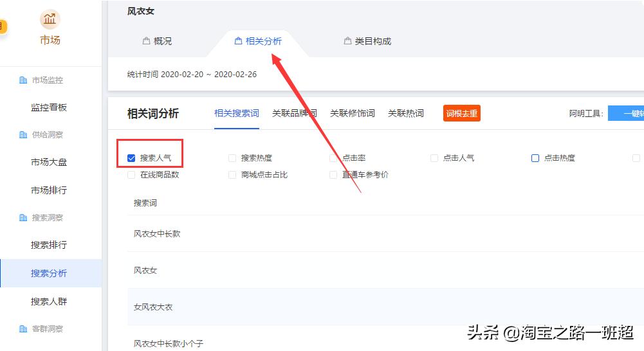Enable the 点击人气 checkbox
The width and height of the screenshot is (644, 351).
434,158
